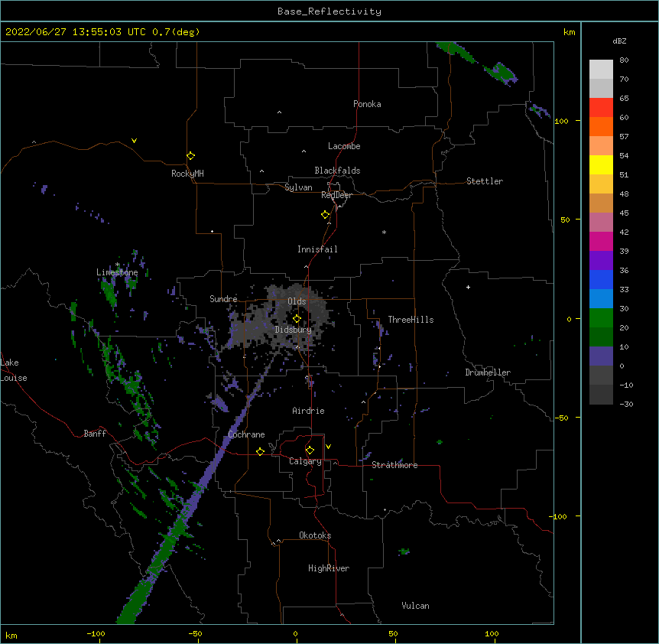Image resolution: width=659 pixels, height=644 pixels.
Task: Select the Blackfalds label
Action: (337, 171)
